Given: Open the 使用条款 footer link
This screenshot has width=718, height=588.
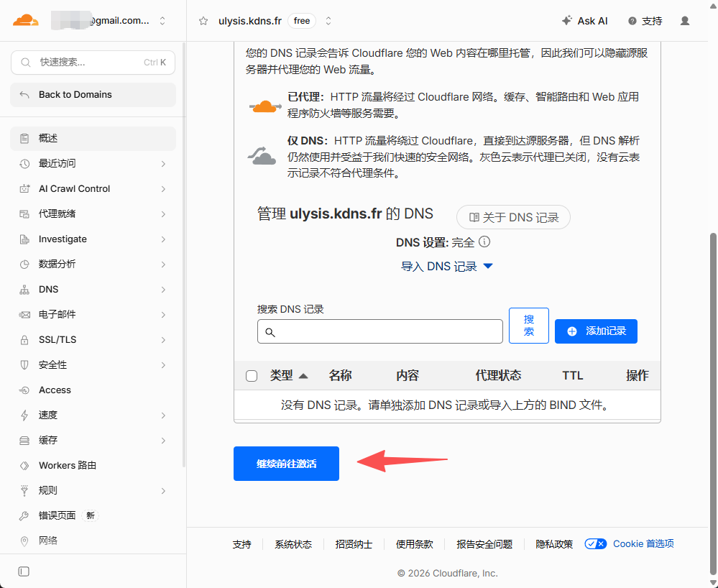Looking at the screenshot, I should click(x=415, y=544).
